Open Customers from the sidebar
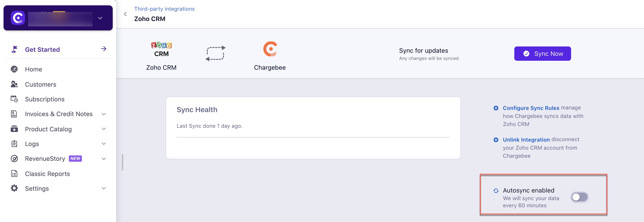This screenshot has height=222, width=644. tap(40, 84)
